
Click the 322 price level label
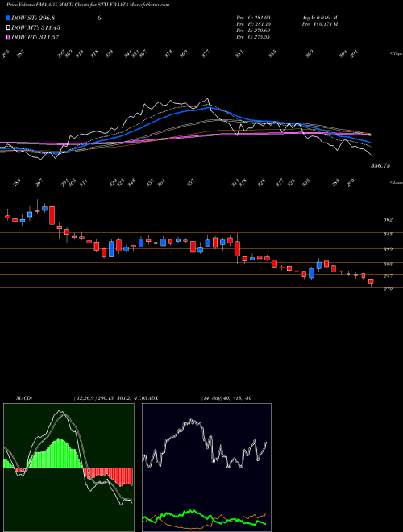tap(388, 250)
